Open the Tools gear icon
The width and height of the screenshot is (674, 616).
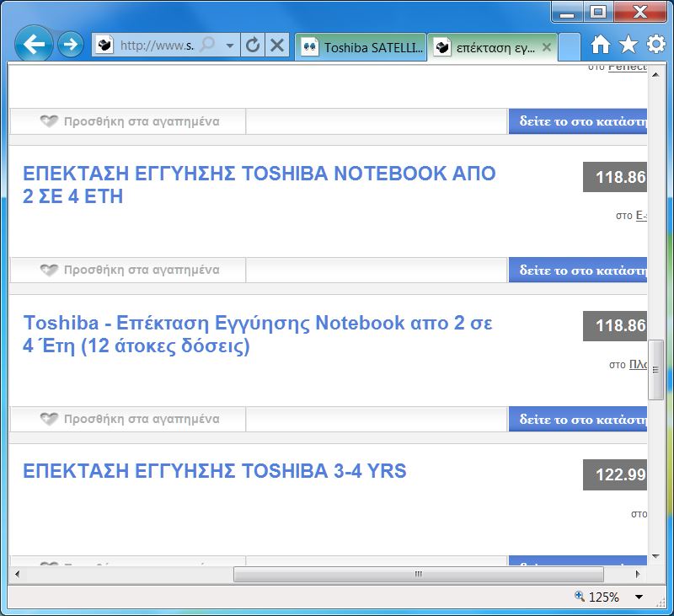pyautogui.click(x=656, y=44)
